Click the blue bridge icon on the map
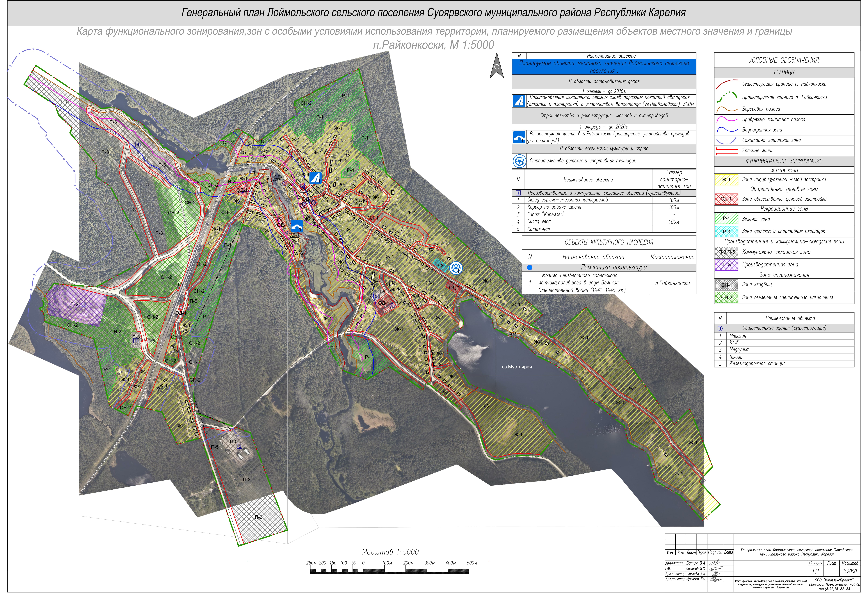 click(297, 226)
